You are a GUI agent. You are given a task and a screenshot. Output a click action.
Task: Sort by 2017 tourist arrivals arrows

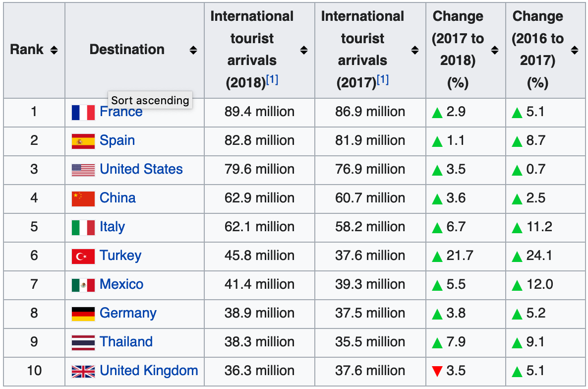[414, 50]
